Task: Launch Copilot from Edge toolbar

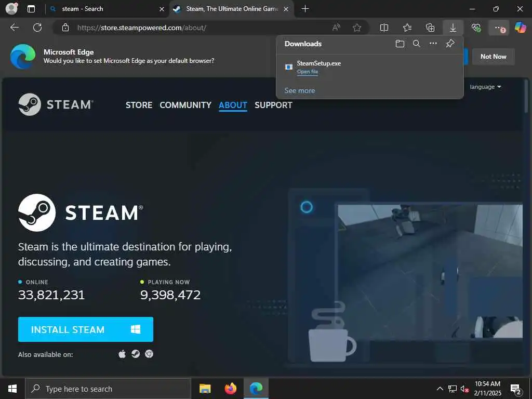Action: click(x=520, y=28)
